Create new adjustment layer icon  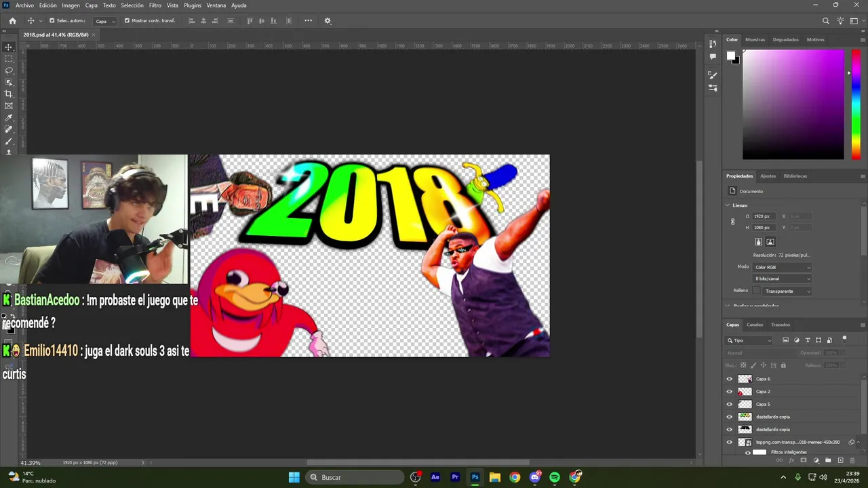pos(816,460)
